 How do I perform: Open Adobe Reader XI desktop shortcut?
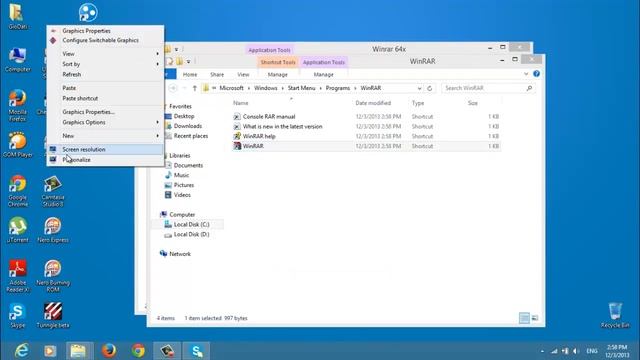coord(18,276)
